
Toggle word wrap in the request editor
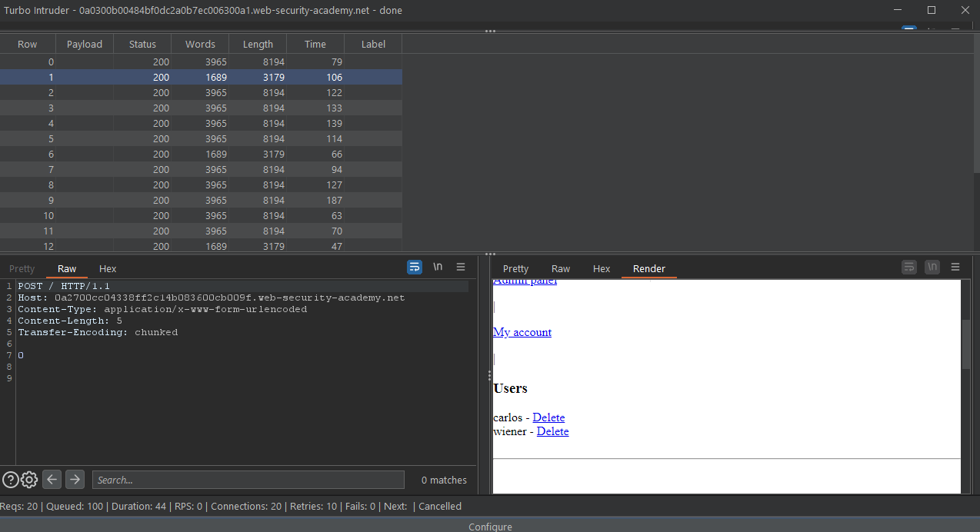[415, 267]
